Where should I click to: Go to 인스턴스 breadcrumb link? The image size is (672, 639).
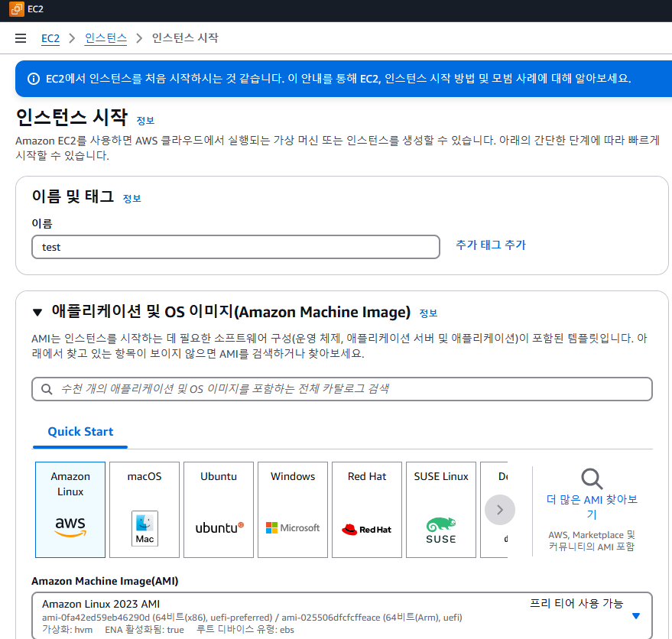(106, 38)
